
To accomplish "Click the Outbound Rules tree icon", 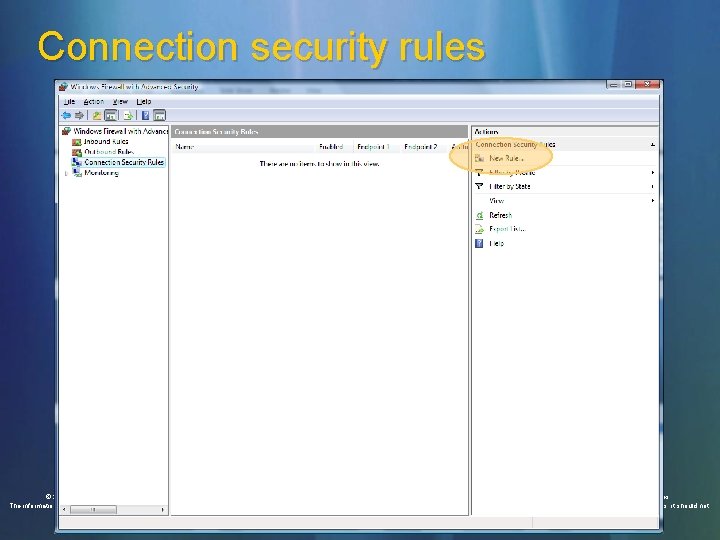I will click(x=77, y=152).
